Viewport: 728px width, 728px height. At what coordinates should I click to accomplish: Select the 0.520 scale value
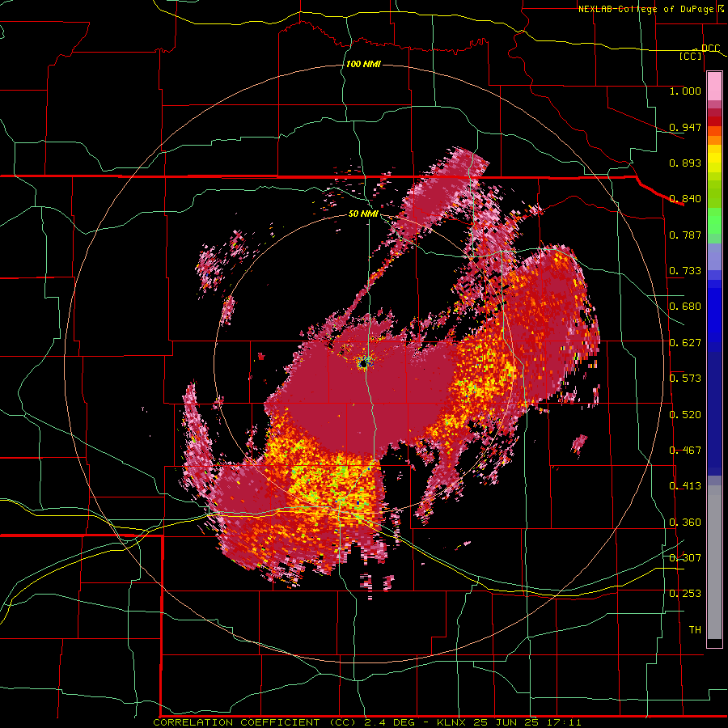click(685, 414)
